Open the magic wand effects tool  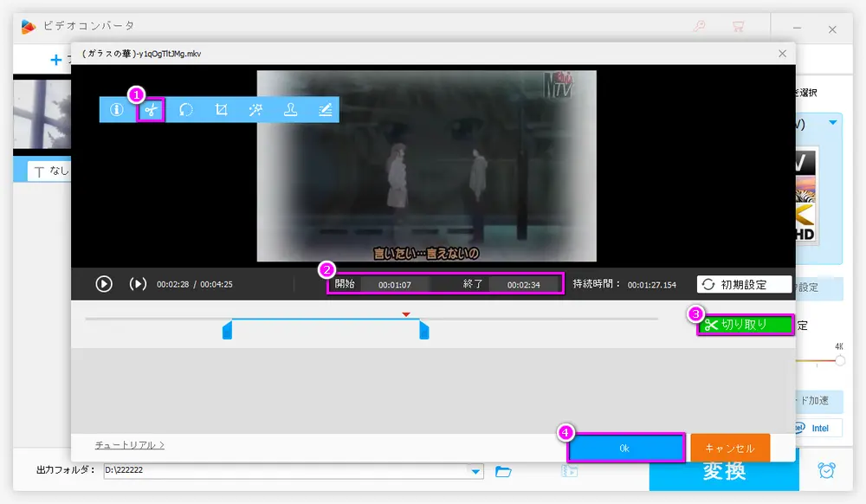click(x=255, y=110)
